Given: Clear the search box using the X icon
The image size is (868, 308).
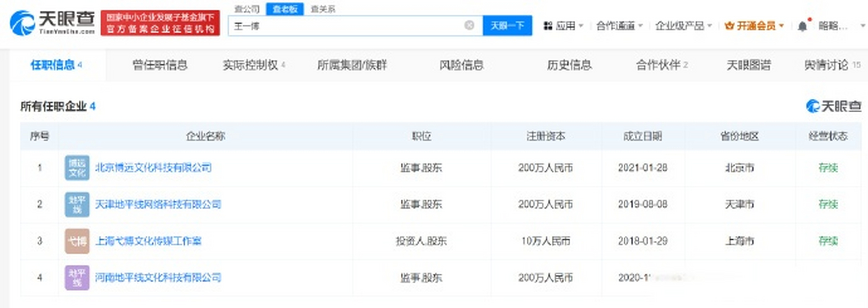Looking at the screenshot, I should point(469,26).
